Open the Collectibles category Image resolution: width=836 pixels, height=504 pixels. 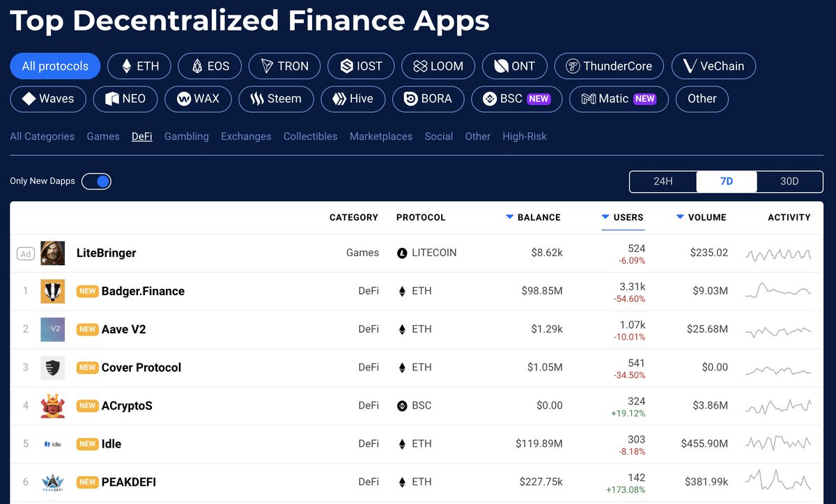311,136
